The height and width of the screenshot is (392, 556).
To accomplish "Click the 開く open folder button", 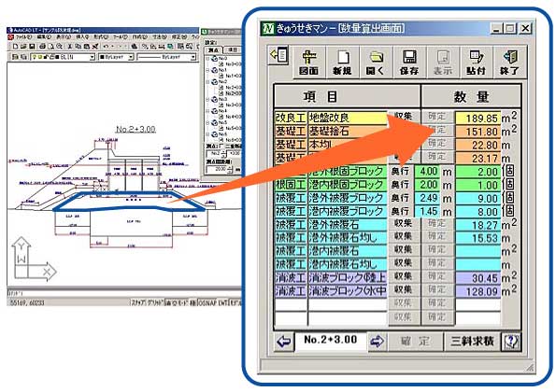I will point(376,63).
